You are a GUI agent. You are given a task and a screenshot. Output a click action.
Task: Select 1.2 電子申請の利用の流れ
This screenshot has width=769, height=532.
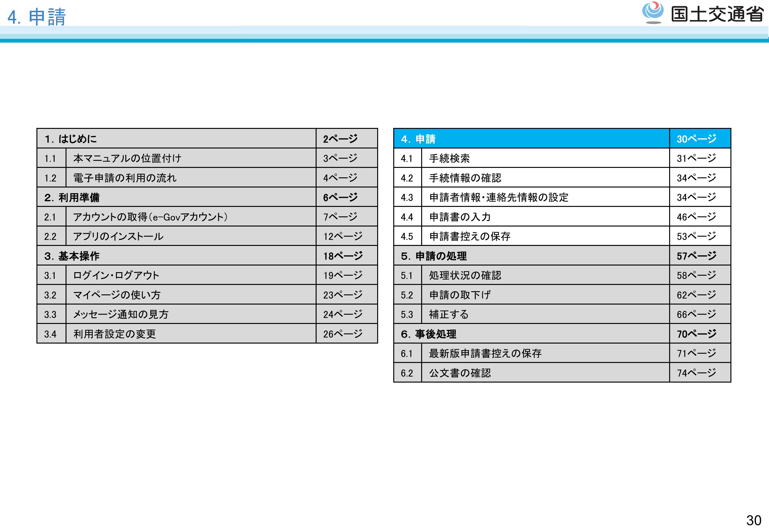(125, 178)
